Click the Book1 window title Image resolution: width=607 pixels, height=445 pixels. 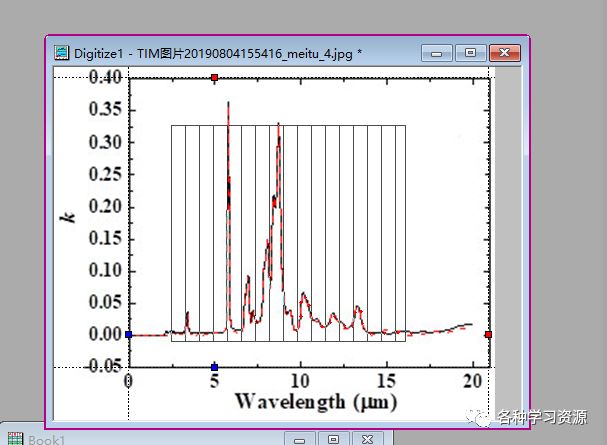(x=46, y=440)
